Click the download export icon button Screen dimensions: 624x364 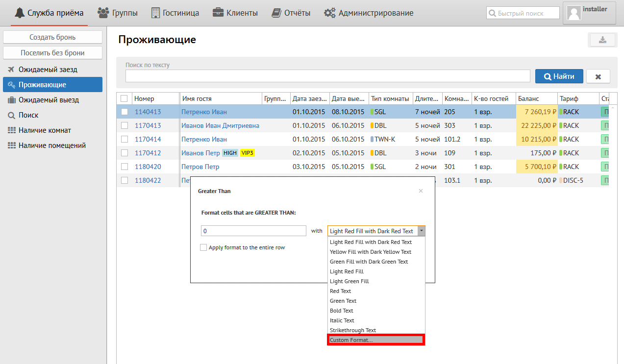(602, 40)
